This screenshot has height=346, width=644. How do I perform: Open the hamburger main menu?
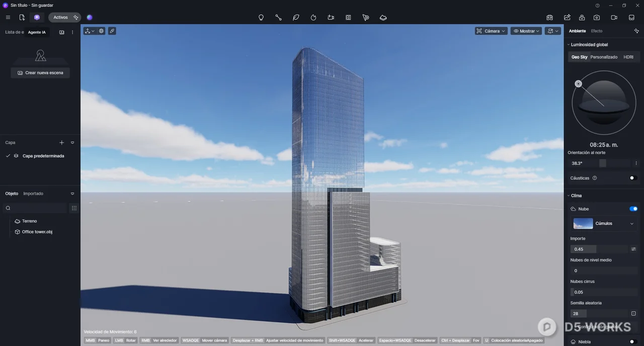[8, 17]
